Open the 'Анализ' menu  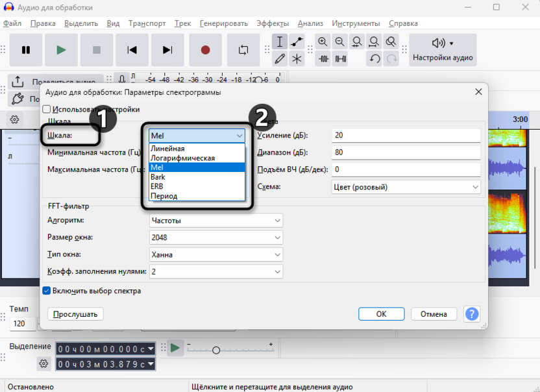(x=310, y=23)
